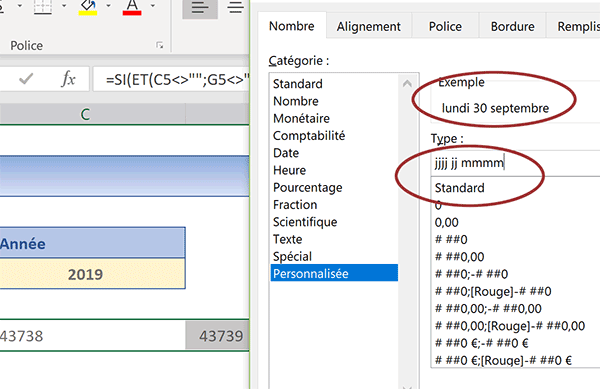Click the yellow fill color bucket icon
This screenshot has height=389, width=600.
click(88, 7)
